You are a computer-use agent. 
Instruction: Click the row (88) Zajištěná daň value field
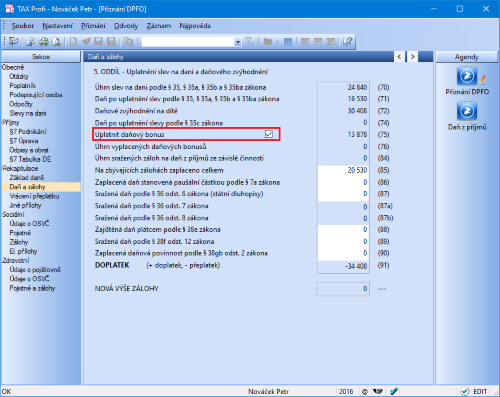(343, 230)
